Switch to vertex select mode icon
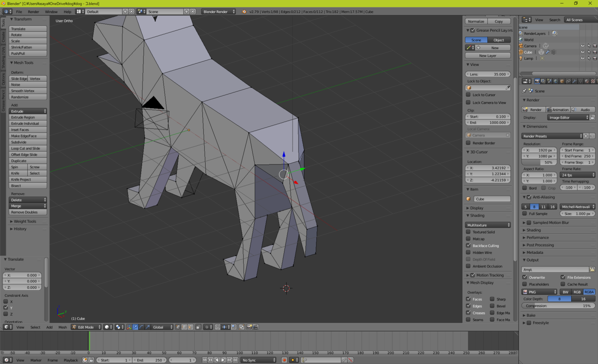The width and height of the screenshot is (598, 364). click(178, 327)
